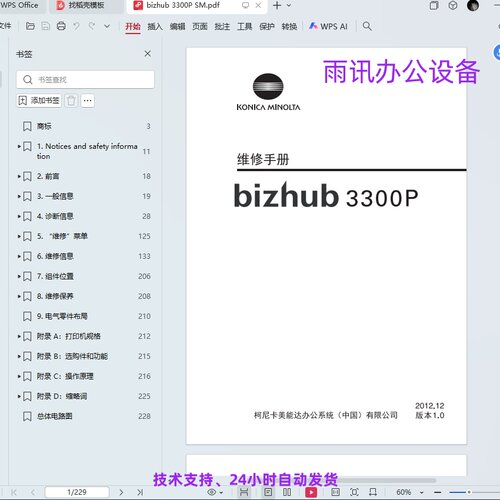Viewport: 500px width, 500px height.
Task: Toggle eye protection mode icon
Action: click(x=212, y=492)
